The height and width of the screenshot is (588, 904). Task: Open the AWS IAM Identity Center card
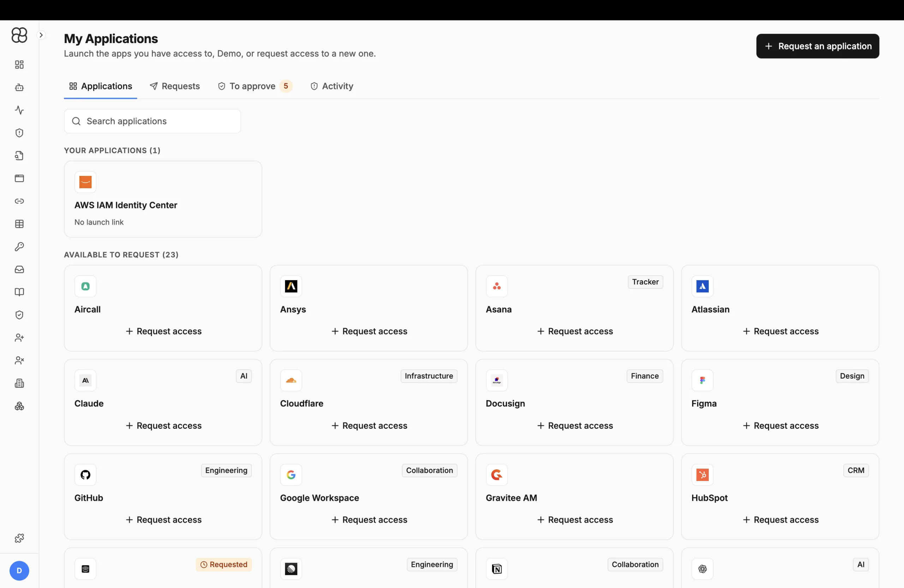pyautogui.click(x=163, y=199)
